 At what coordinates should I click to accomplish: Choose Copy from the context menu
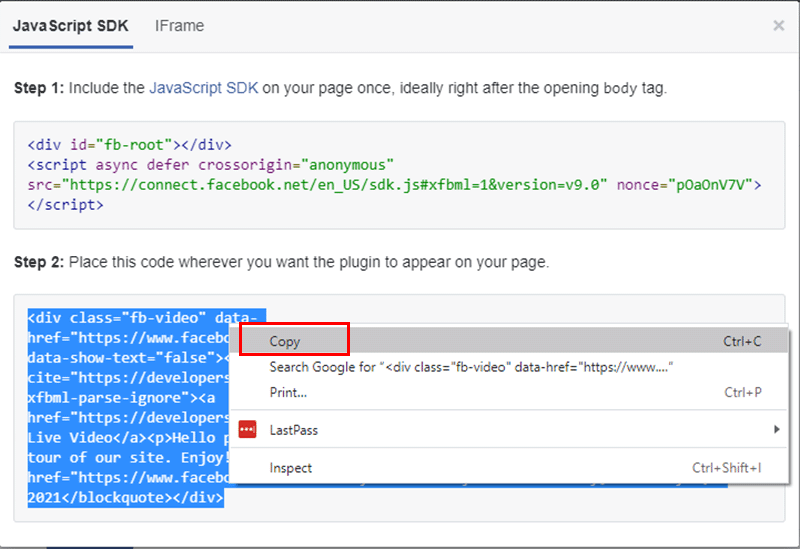pos(509,341)
